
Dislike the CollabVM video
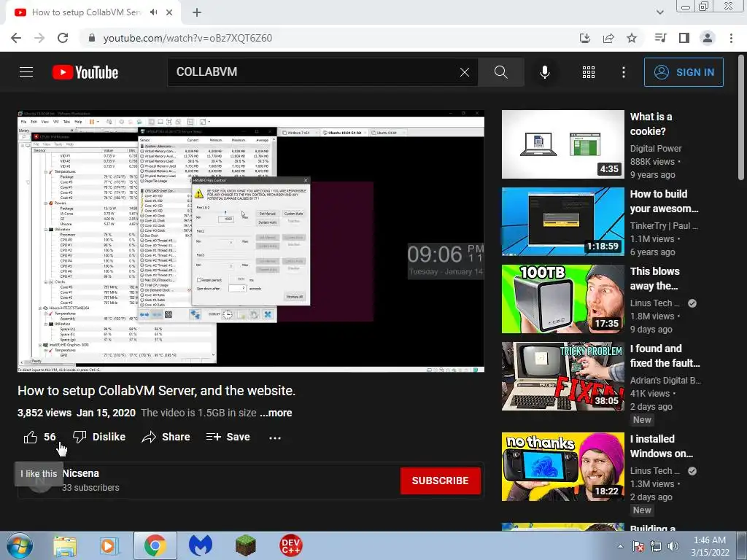[99, 437]
